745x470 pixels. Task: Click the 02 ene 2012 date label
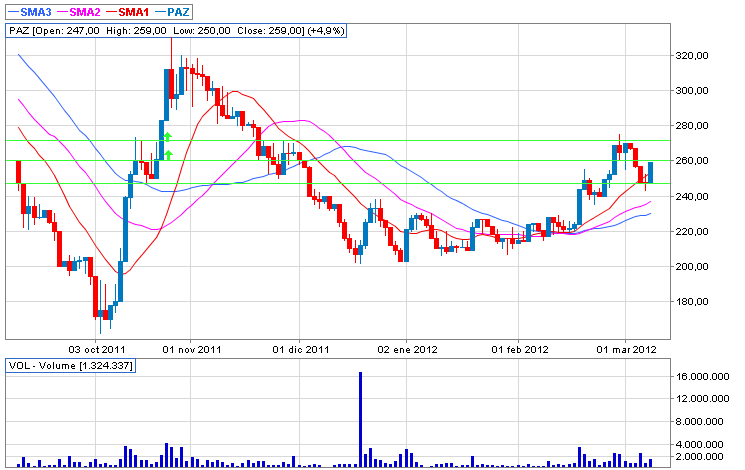click(407, 350)
